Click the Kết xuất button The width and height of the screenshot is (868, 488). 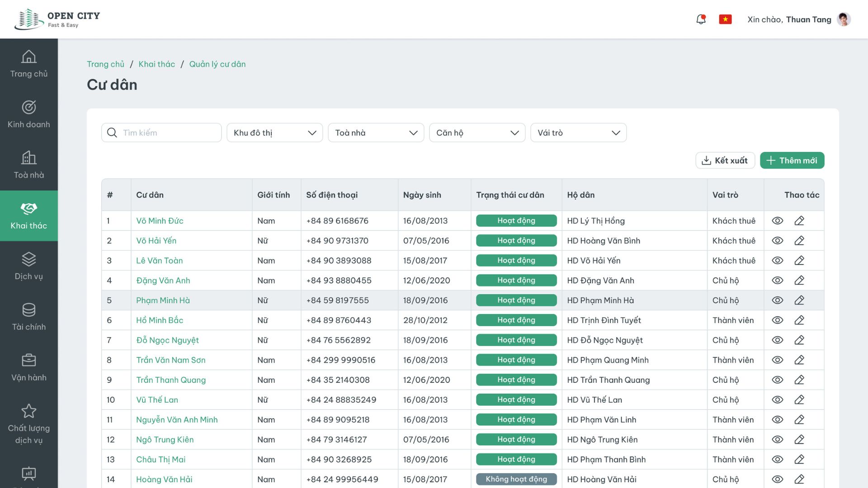(724, 160)
